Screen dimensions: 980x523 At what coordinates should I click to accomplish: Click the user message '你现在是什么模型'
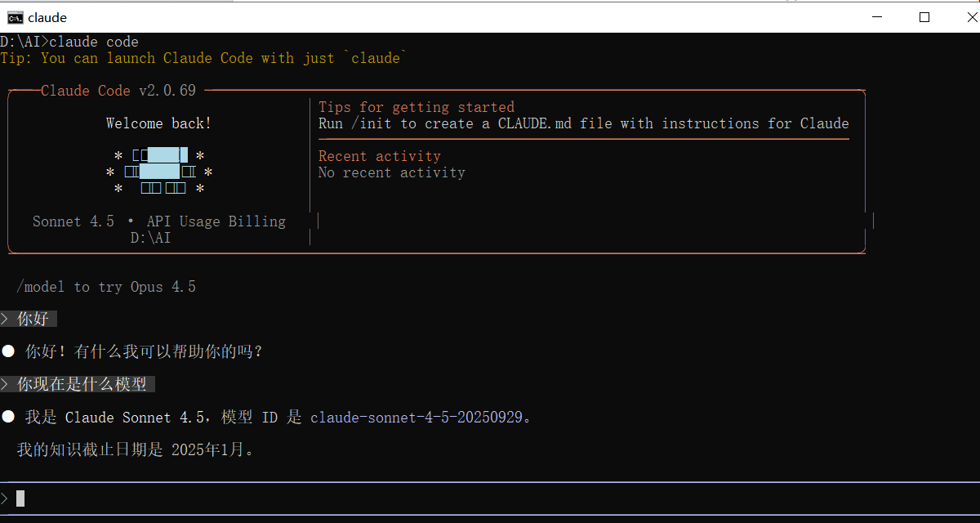82,384
